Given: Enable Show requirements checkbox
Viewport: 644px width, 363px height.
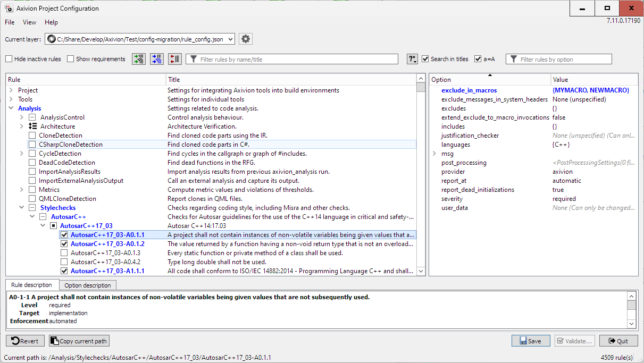Looking at the screenshot, I should click(x=70, y=59).
